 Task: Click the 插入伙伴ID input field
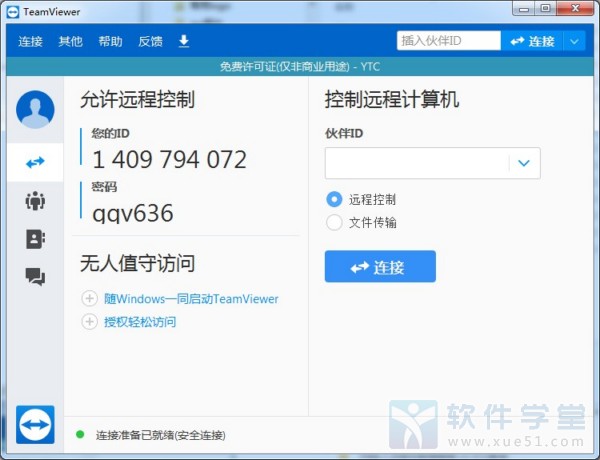coord(448,41)
